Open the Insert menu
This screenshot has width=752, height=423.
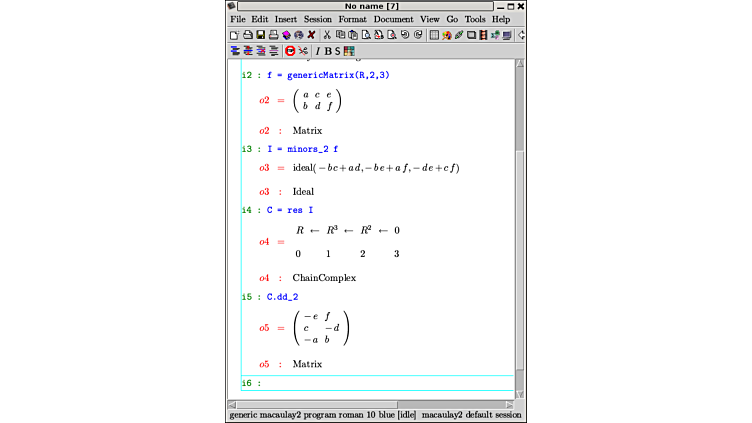(x=285, y=19)
